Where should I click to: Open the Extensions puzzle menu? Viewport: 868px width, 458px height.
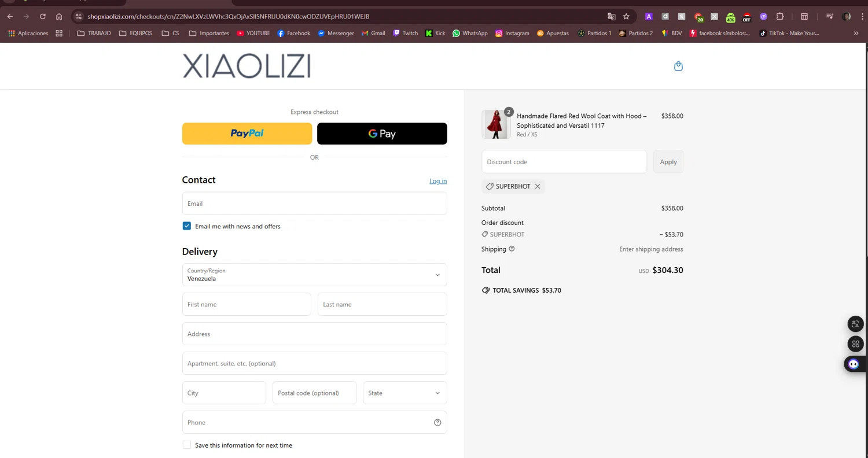tap(779, 17)
